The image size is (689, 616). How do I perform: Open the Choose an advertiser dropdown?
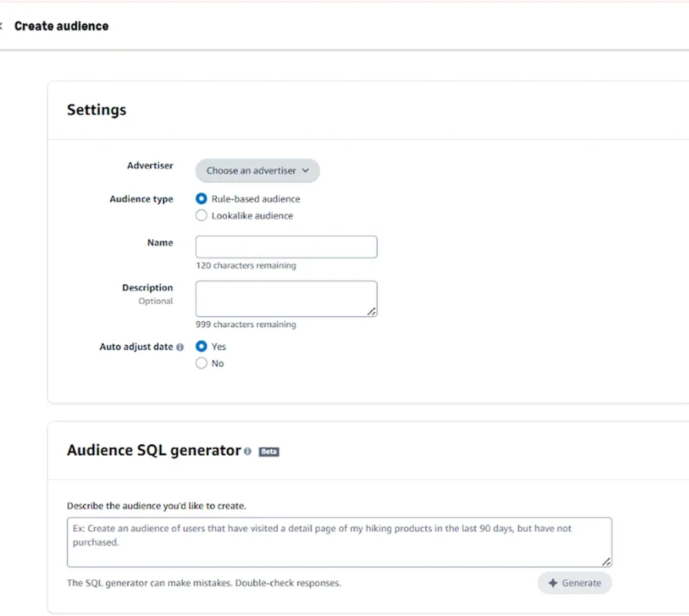point(256,170)
